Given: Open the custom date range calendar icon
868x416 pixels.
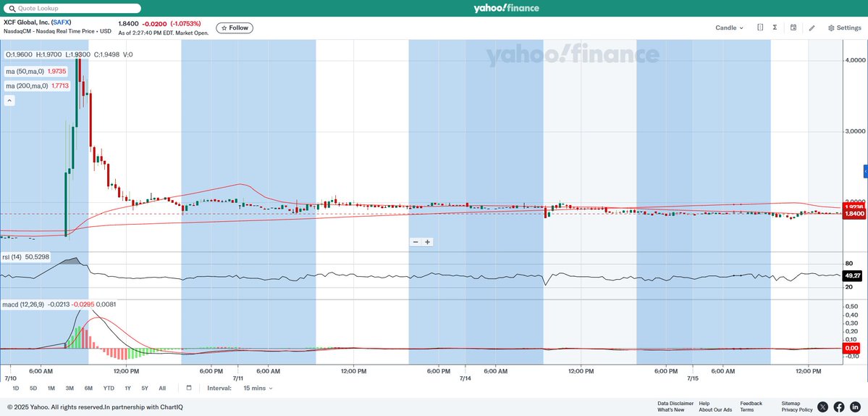Looking at the screenshot, I should click(189, 388).
